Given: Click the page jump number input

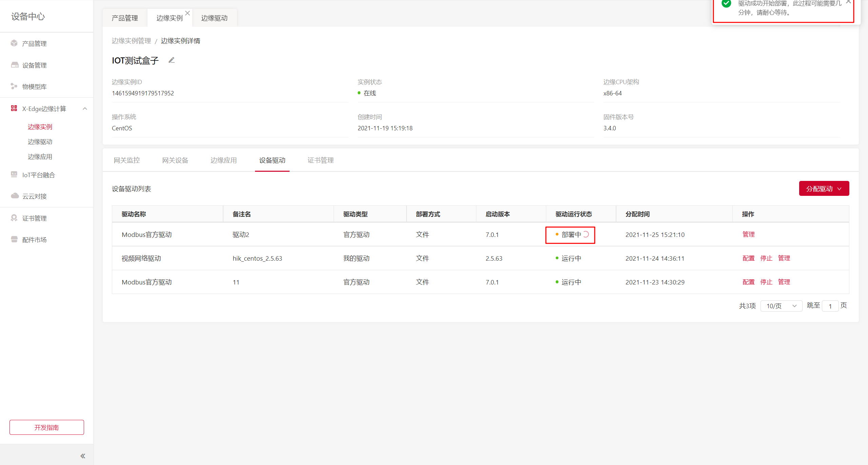Looking at the screenshot, I should point(830,306).
